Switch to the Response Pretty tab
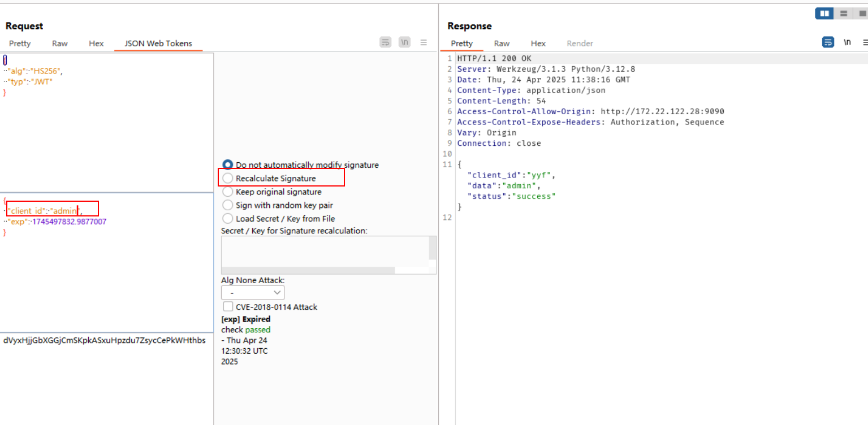 tap(462, 44)
